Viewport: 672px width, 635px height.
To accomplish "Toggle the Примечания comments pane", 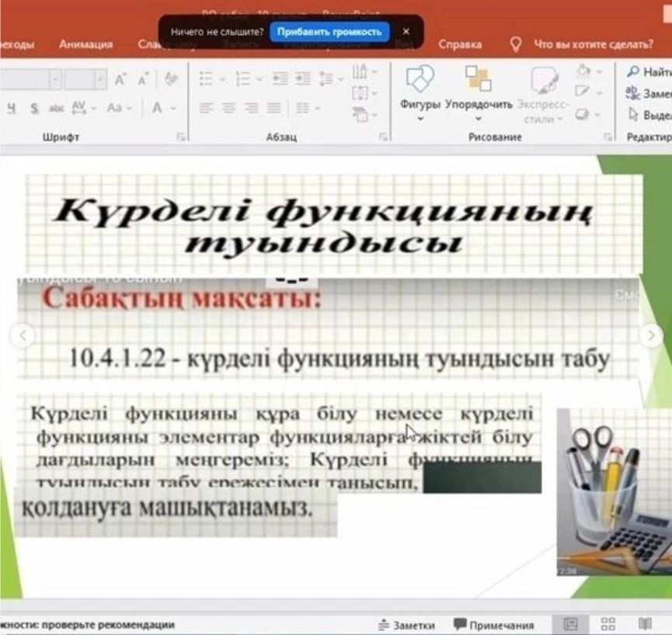I will pos(494,625).
